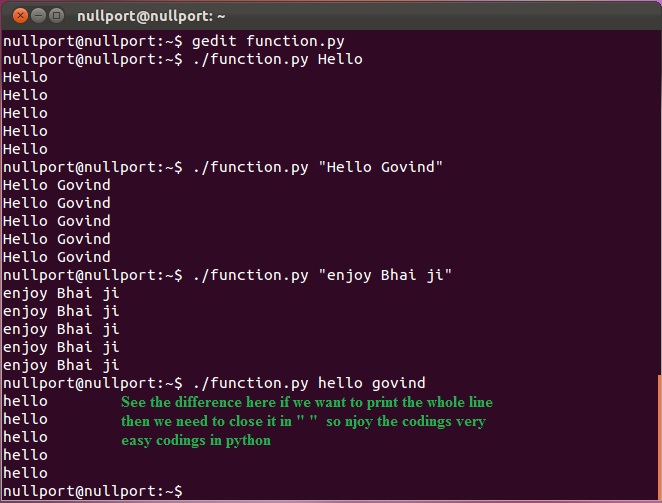This screenshot has height=503, width=662.
Task: Minimize the terminal window
Action: [38, 16]
